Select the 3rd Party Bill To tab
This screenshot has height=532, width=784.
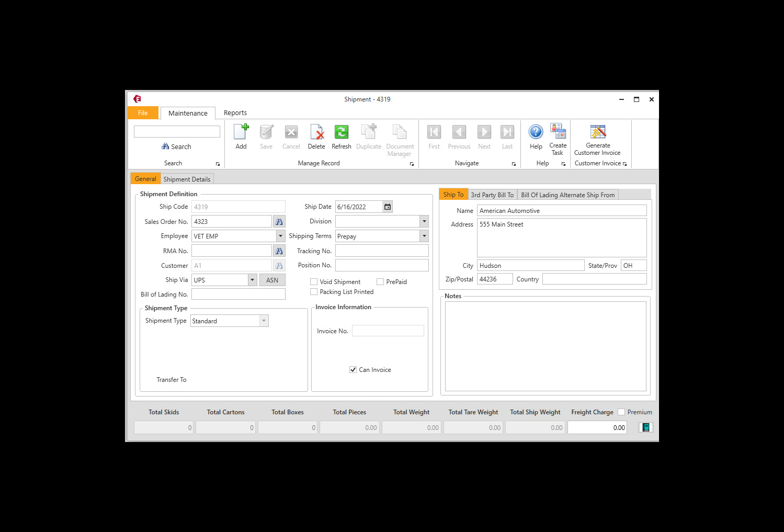(492, 195)
